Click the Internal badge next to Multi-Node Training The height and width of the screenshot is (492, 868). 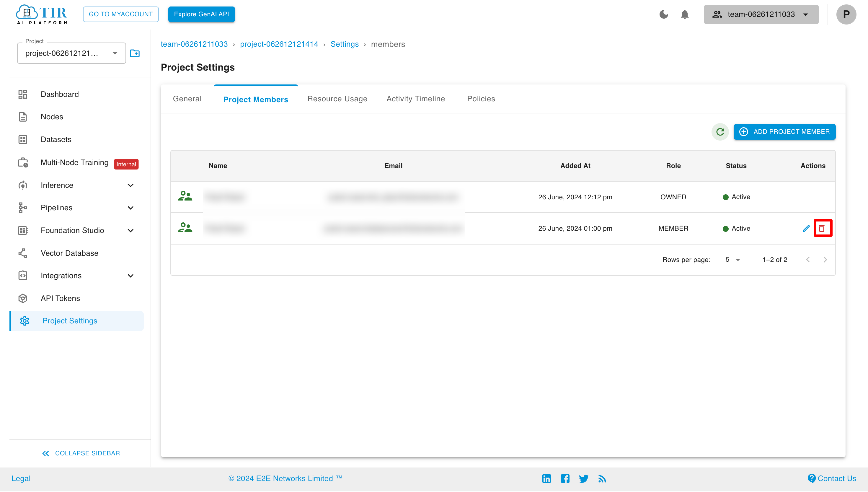126,164
